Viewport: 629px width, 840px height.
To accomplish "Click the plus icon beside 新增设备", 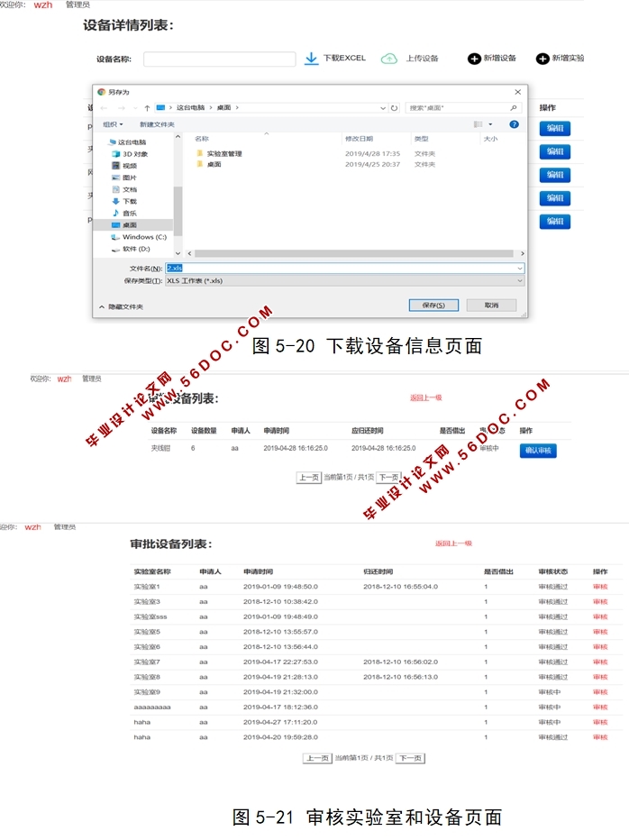I will click(x=474, y=59).
